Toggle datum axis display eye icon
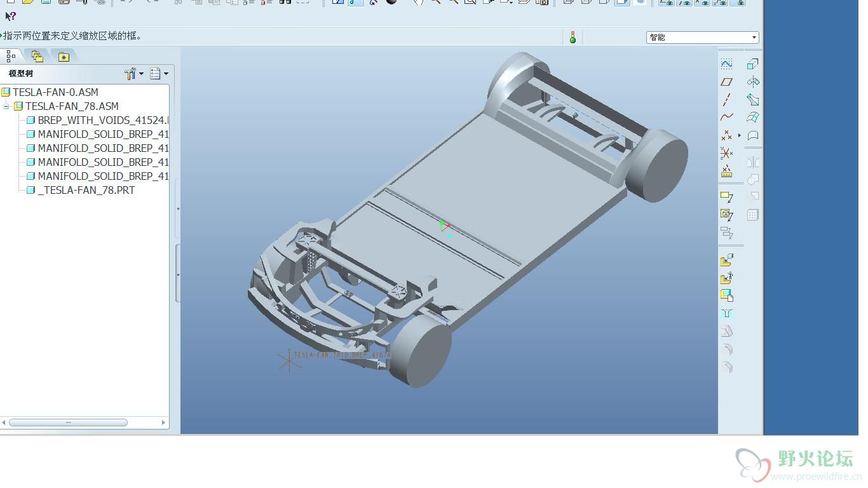 (684, 3)
